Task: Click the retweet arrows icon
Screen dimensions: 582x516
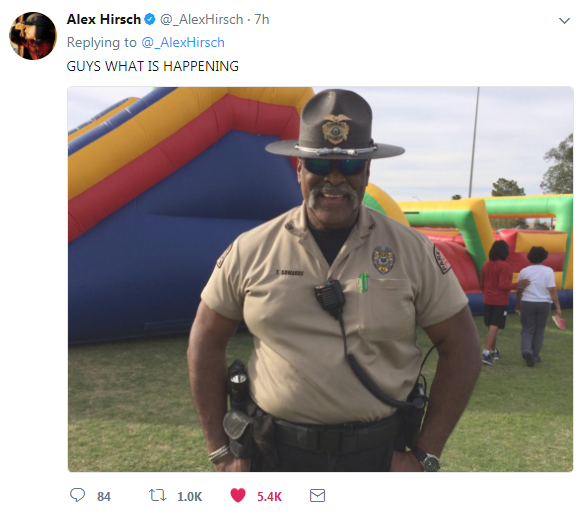Action: tap(157, 496)
